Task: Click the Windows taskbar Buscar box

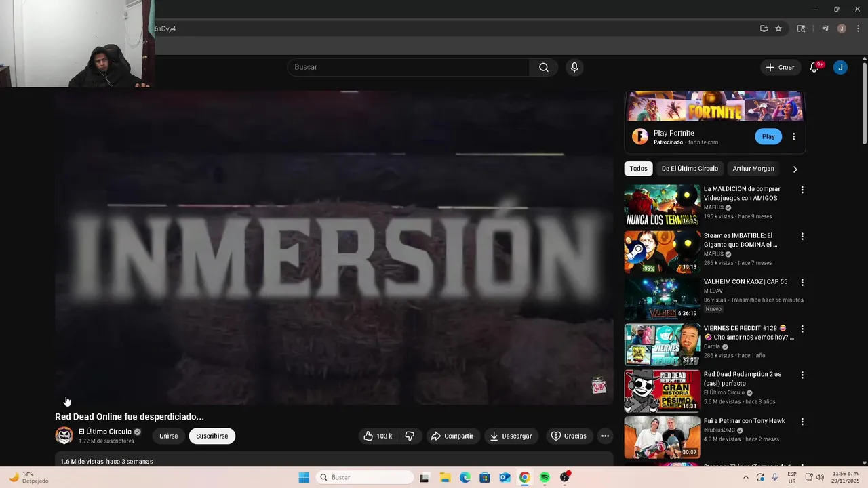Action: click(365, 477)
